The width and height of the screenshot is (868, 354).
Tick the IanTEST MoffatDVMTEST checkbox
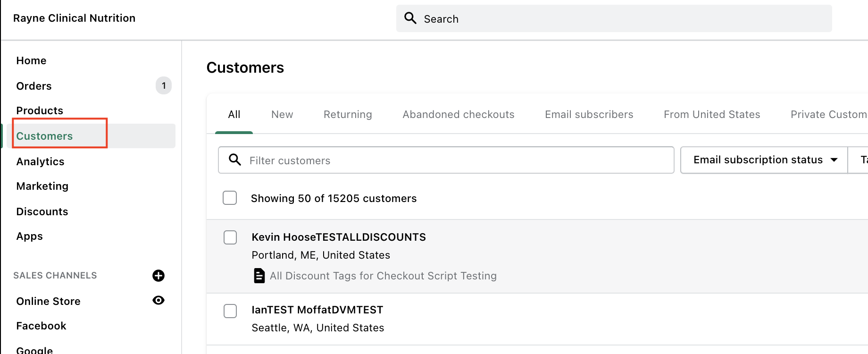click(x=230, y=311)
